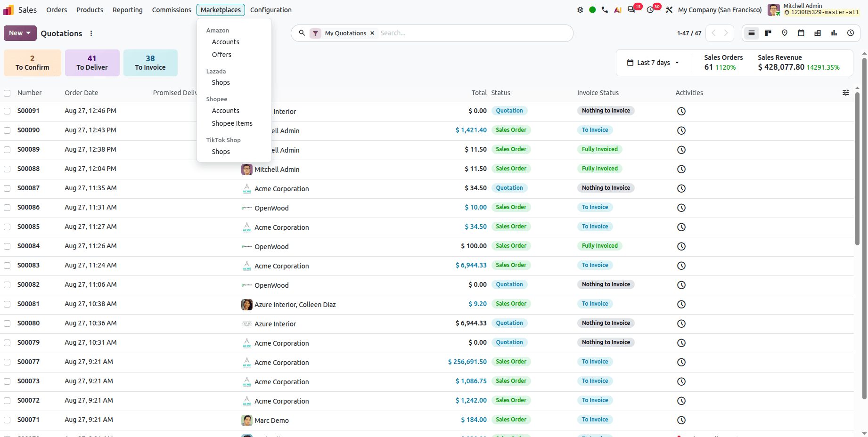This screenshot has width=868, height=437.
Task: Switch to graph view
Action: point(834,33)
